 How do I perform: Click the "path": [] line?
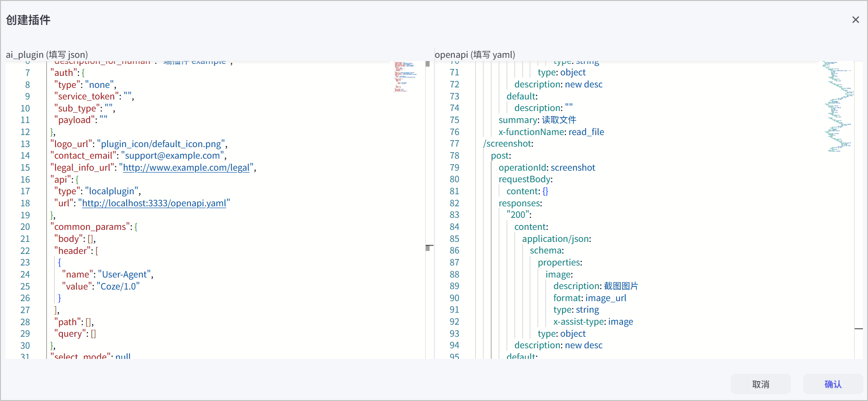(x=74, y=322)
